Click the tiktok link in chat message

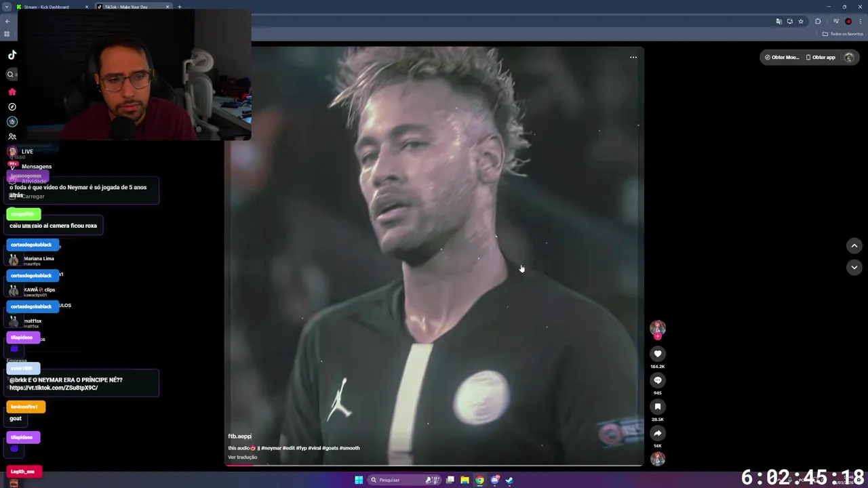coord(54,388)
